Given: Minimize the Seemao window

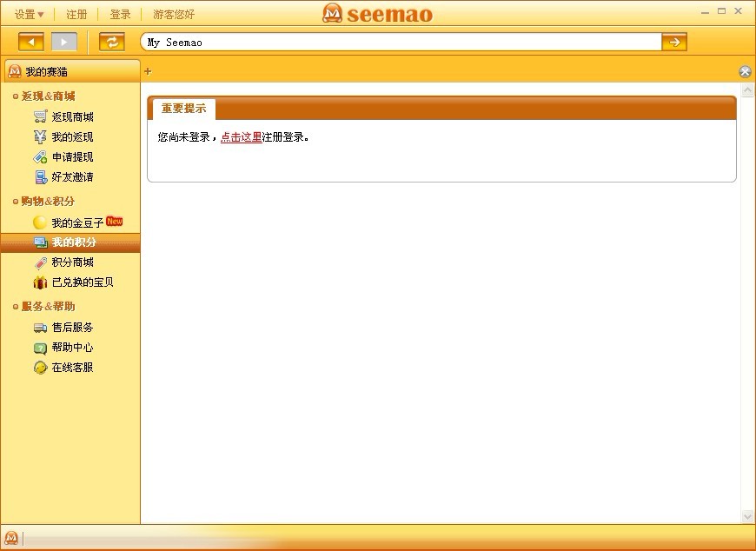Looking at the screenshot, I should (706, 11).
